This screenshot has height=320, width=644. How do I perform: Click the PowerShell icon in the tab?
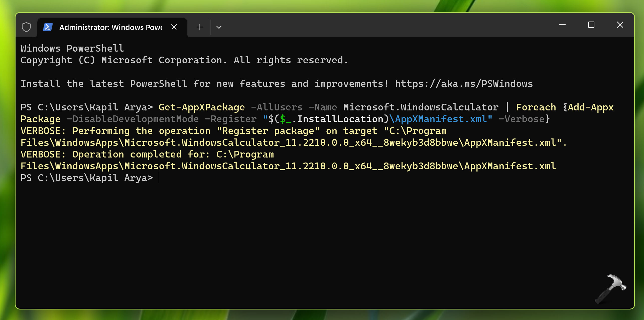tap(48, 27)
